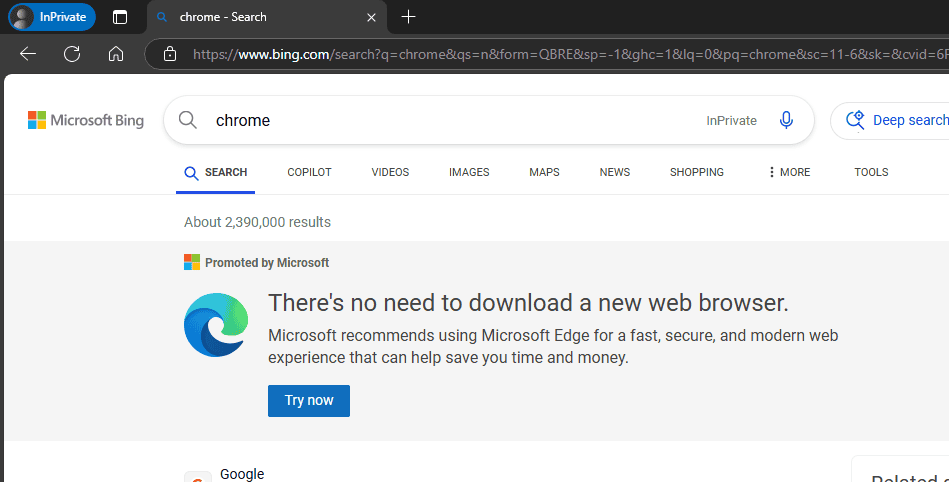Open a new tab with the plus icon

coord(409,17)
